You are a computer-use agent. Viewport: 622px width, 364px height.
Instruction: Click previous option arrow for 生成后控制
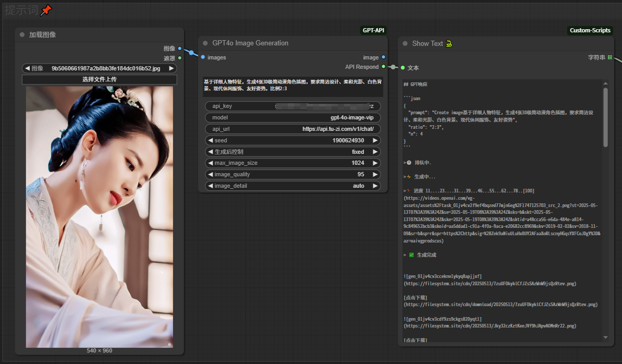[x=211, y=152]
